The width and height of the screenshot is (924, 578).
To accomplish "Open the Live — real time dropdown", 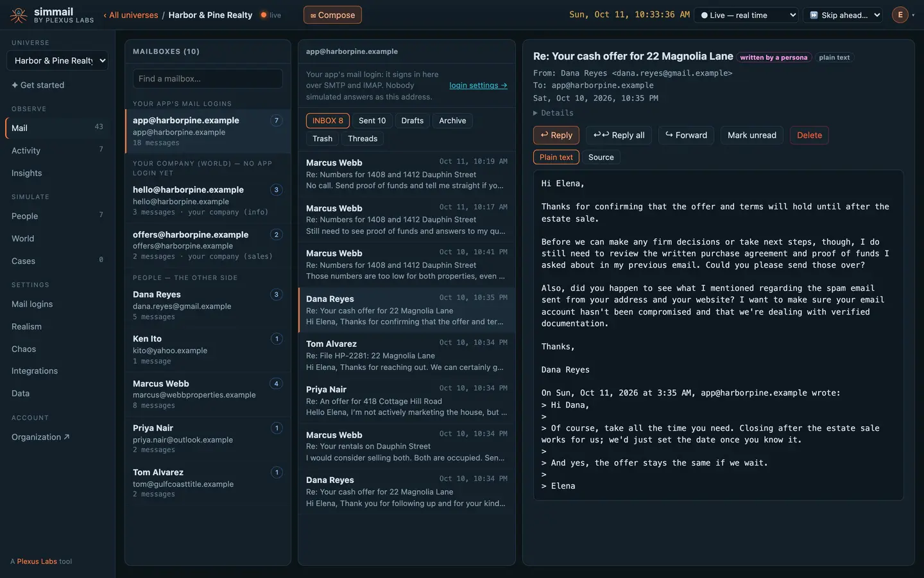I will 747,15.
